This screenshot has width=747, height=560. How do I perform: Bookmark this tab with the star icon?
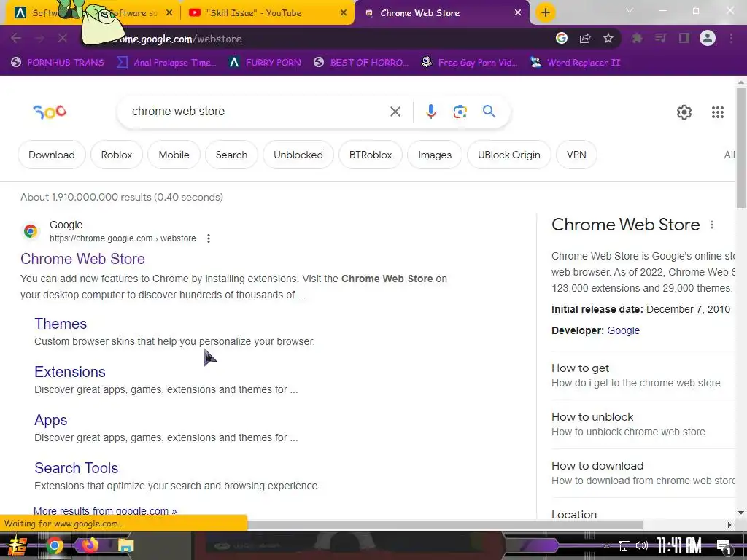tap(608, 38)
